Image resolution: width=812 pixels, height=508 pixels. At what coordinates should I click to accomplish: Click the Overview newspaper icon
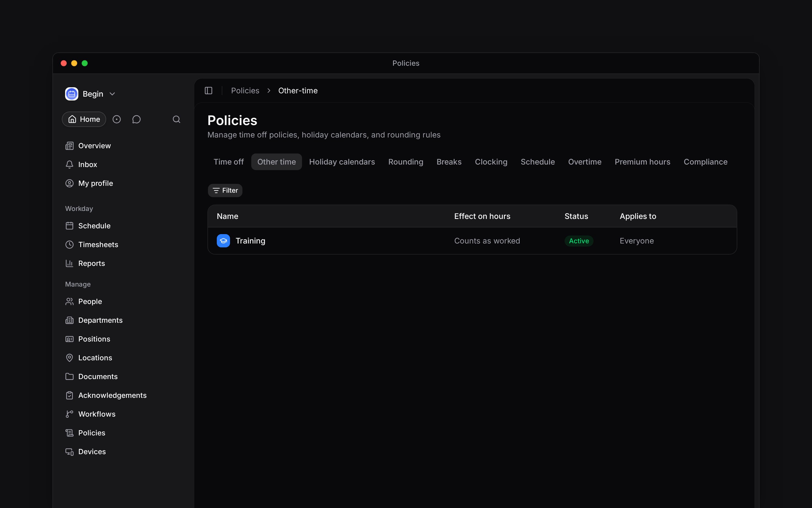pyautogui.click(x=70, y=146)
